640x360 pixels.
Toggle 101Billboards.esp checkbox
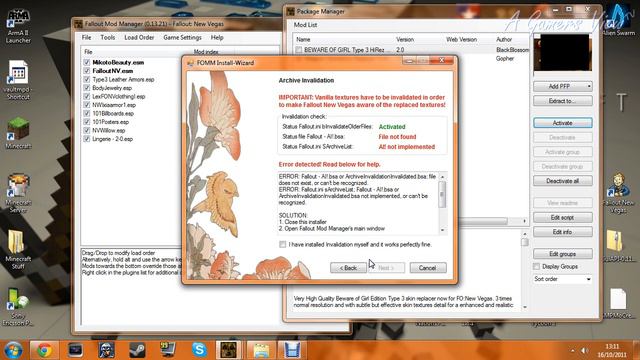click(87, 113)
